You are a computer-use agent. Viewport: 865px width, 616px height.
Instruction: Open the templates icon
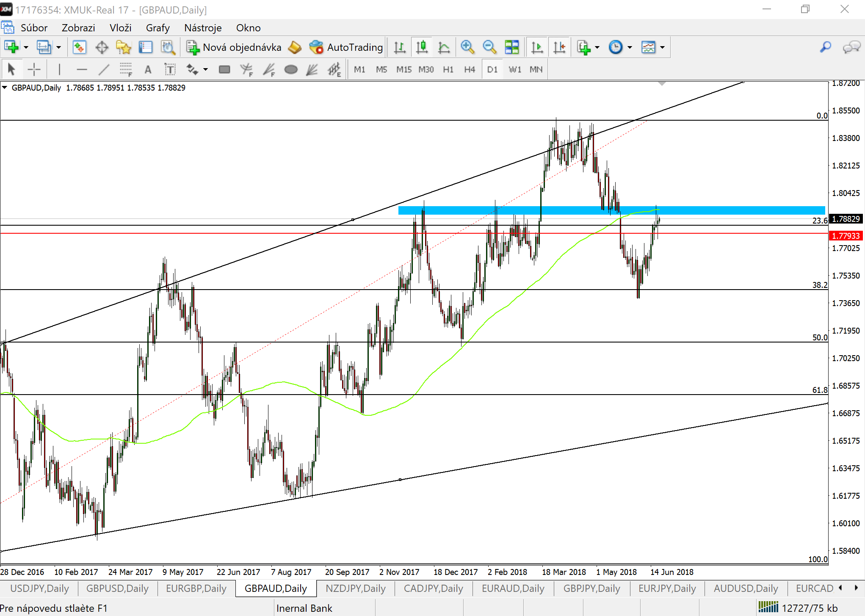[x=648, y=47]
